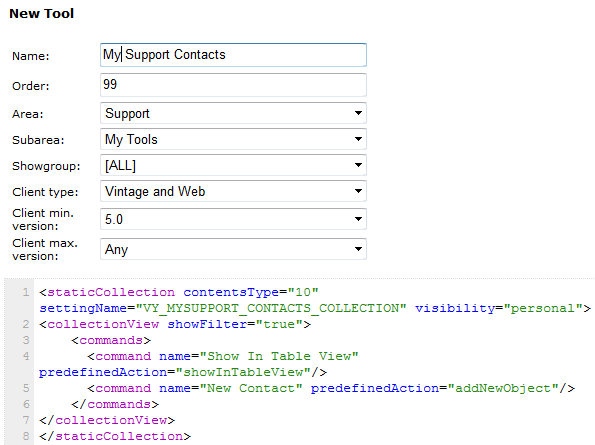Screen dimensions: 595x445
Task: Click the Name field containing My Support Contacts
Action: coord(233,55)
